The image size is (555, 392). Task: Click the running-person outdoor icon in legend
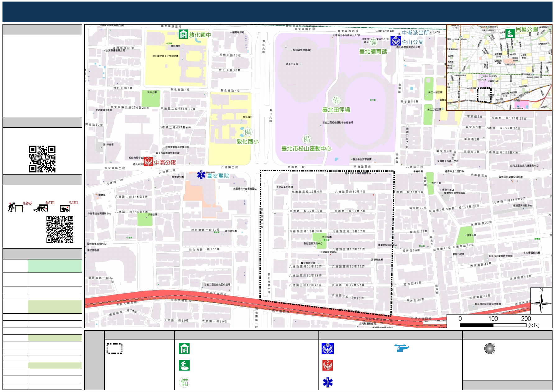184,365
